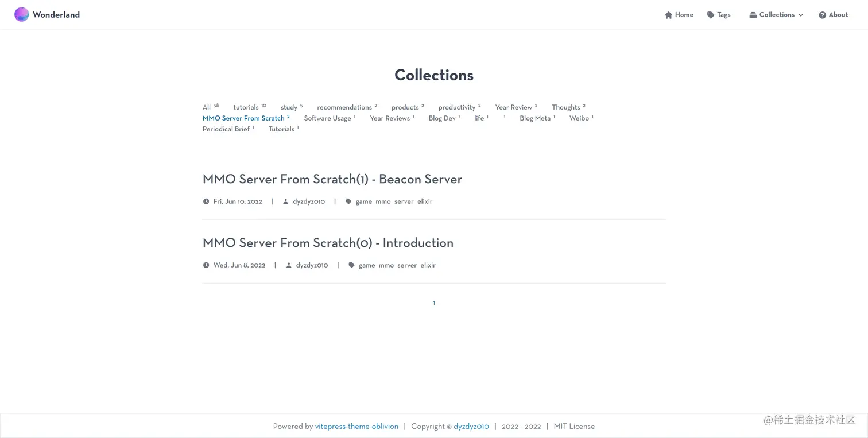Open dyzdyz010 footer copyright link

[x=471, y=427]
